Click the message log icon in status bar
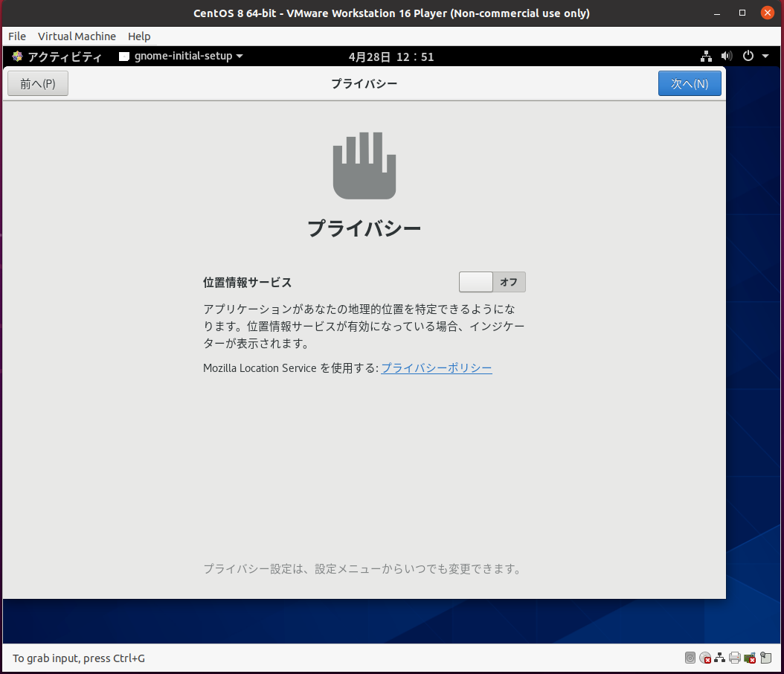This screenshot has height=674, width=784. [765, 658]
